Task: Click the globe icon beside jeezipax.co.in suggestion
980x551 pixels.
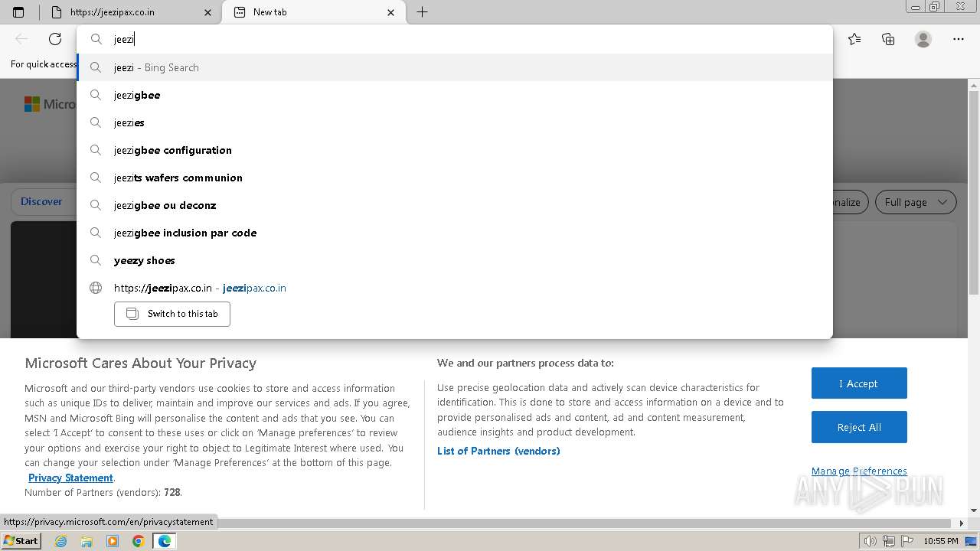Action: [x=96, y=288]
